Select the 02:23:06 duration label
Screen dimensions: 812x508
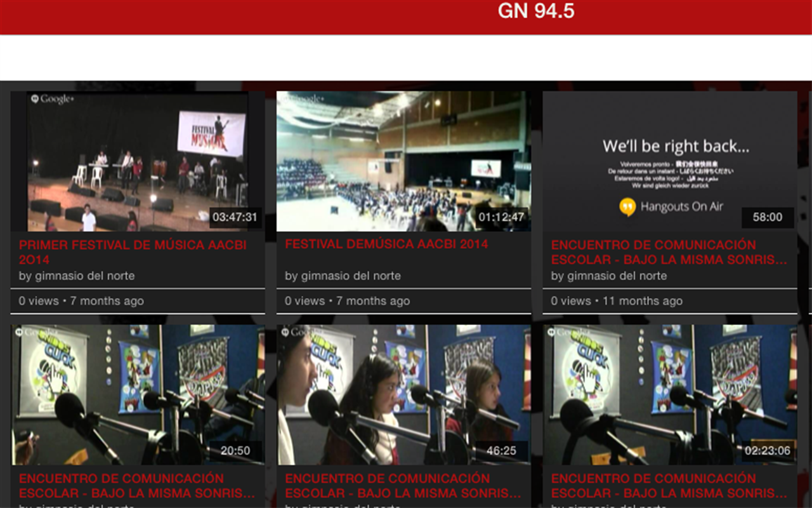(768, 451)
